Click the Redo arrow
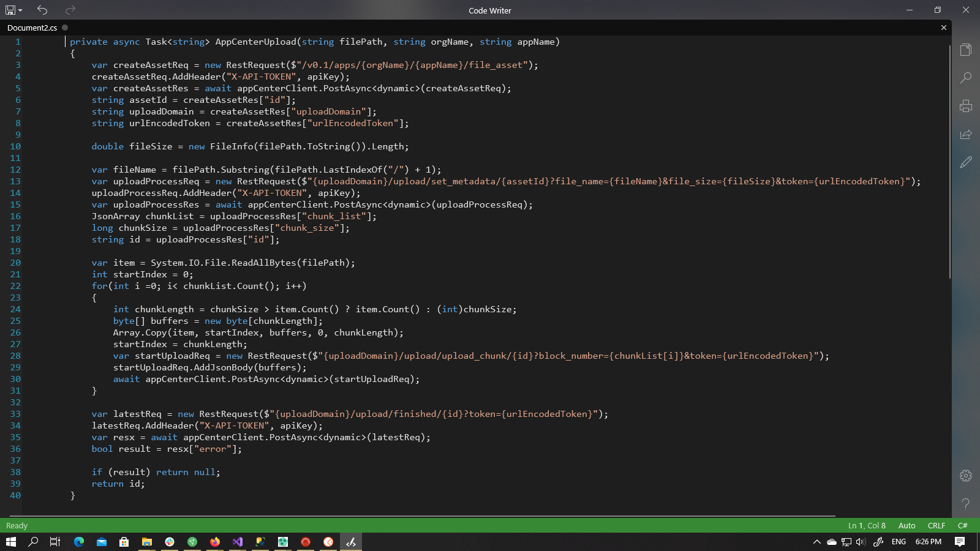 pos(69,10)
